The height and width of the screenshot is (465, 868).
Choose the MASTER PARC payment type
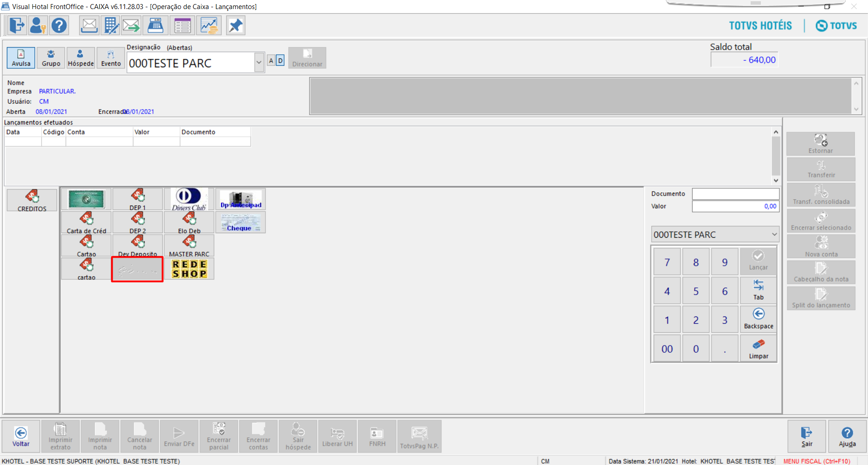pyautogui.click(x=189, y=245)
